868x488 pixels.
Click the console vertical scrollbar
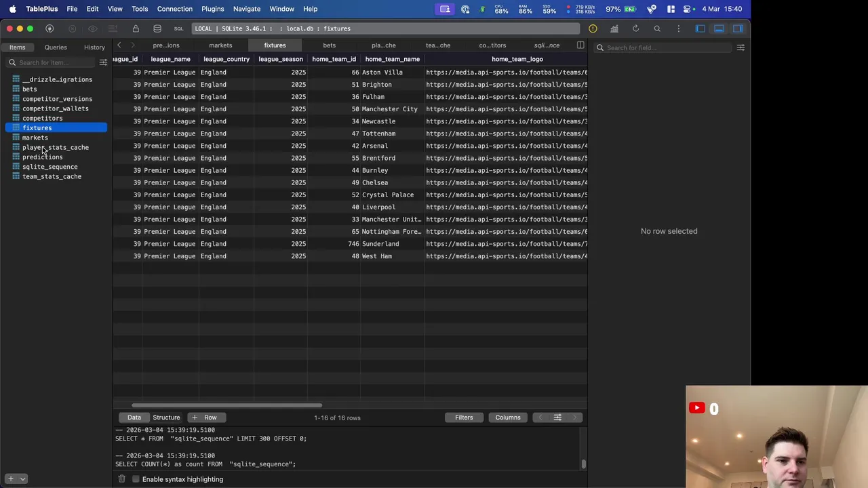pos(583,464)
